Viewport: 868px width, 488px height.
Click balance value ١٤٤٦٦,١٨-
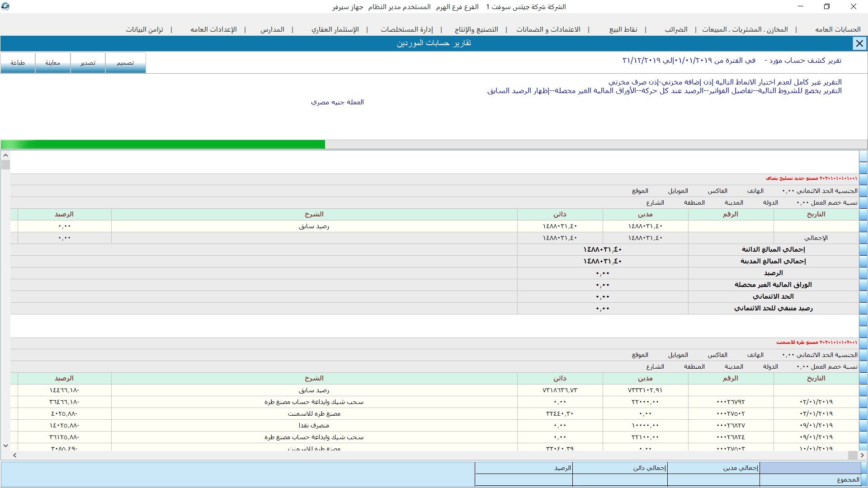[x=64, y=390]
